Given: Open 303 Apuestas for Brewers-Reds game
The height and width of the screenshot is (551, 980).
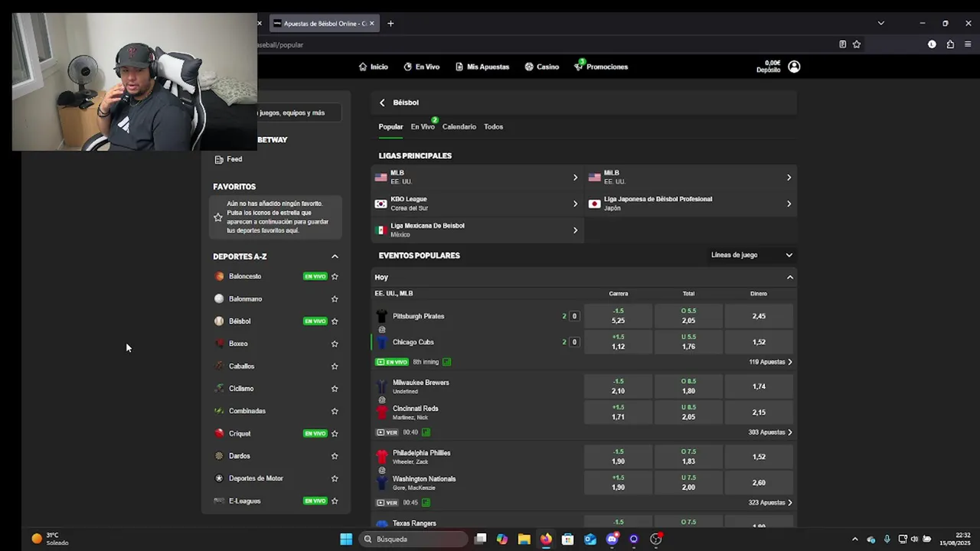Looking at the screenshot, I should [x=770, y=432].
